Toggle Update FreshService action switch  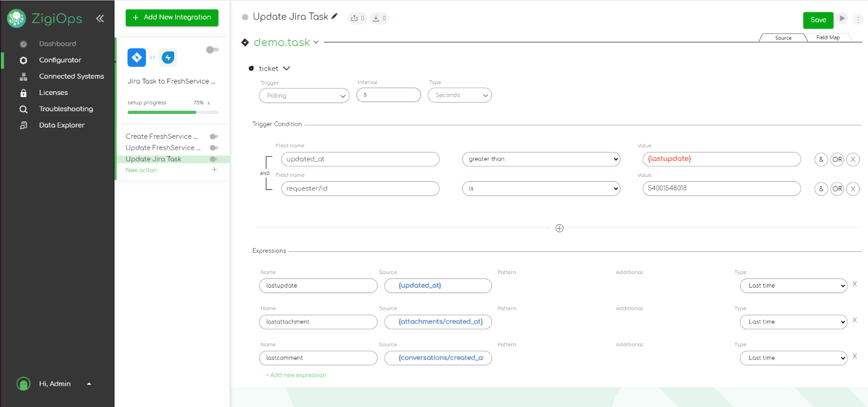pyautogui.click(x=214, y=148)
